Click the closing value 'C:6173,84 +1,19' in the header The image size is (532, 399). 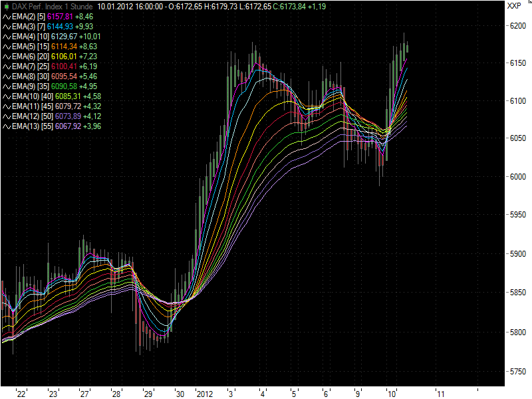click(x=299, y=7)
